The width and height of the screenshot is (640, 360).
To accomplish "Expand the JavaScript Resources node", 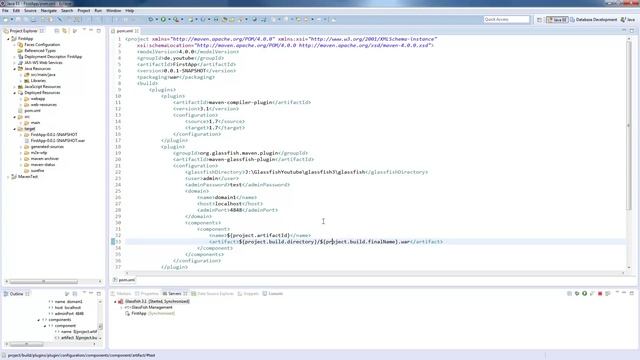I will click(15, 87).
